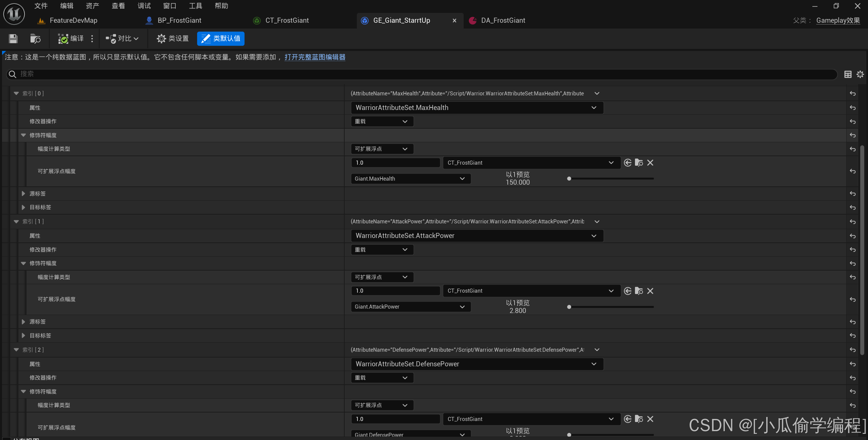Collapse 索引 [0] array element
This screenshot has width=868, height=440.
(16, 93)
